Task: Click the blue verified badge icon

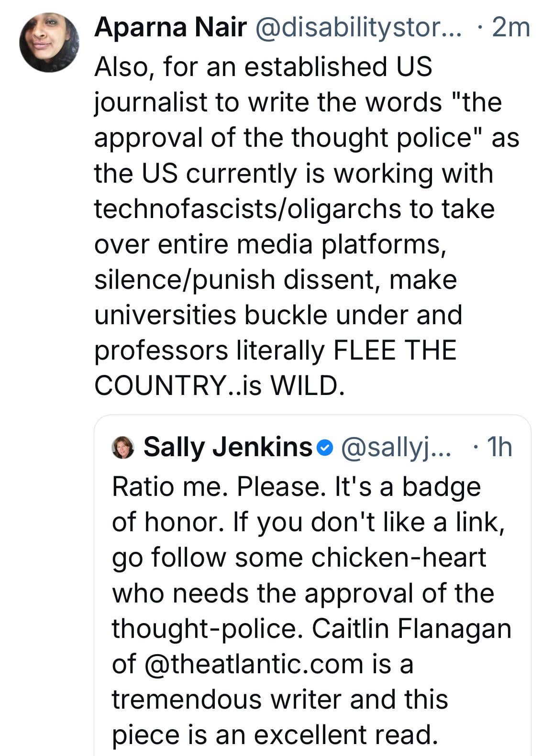Action: tap(325, 448)
